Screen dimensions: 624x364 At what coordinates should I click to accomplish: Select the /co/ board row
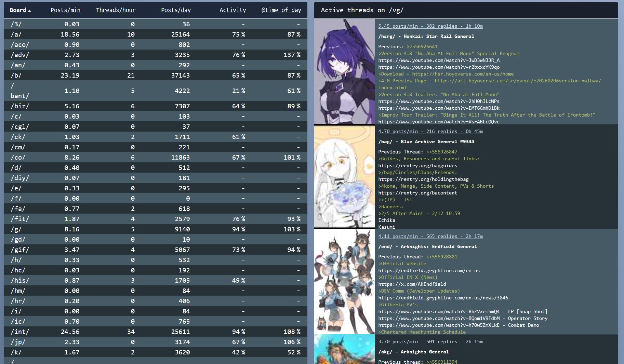[156, 157]
